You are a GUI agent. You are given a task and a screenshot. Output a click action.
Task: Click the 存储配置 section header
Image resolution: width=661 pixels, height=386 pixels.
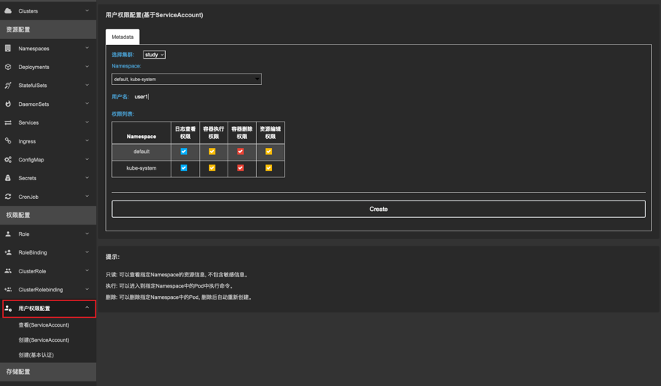point(48,372)
